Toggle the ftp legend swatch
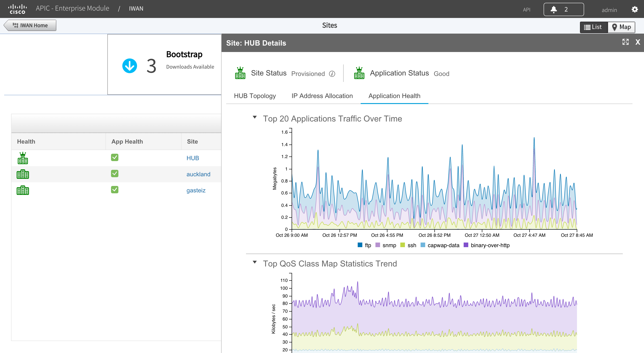 point(360,245)
